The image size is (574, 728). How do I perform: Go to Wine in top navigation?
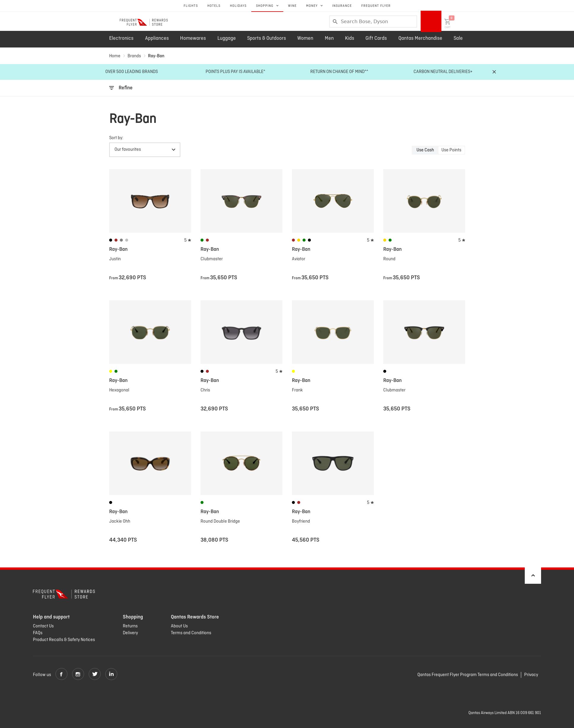[292, 6]
